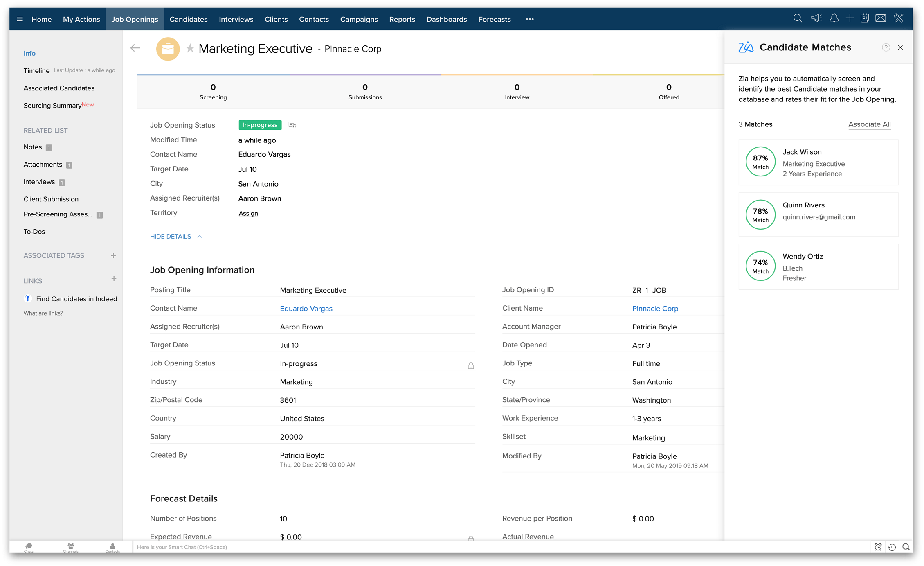Select the Submissions stage count
The height and width of the screenshot is (566, 924).
365,92
